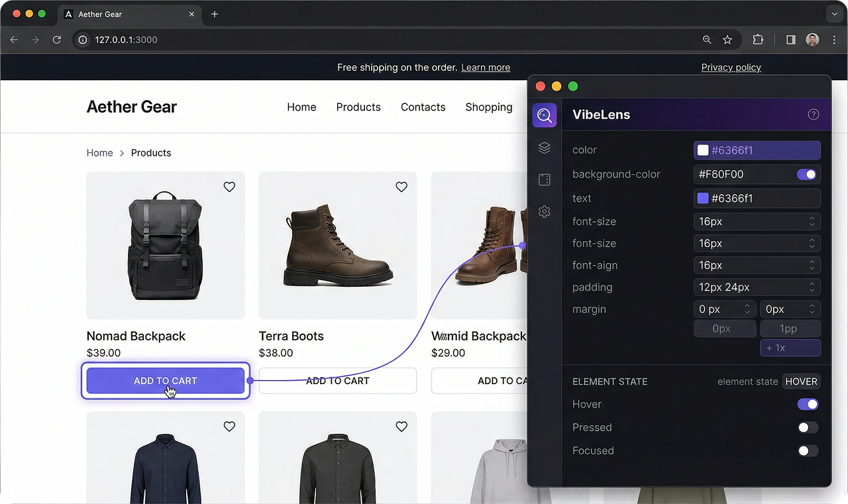Screen dimensions: 848x504
Task: Add Terra Boots to the cart
Action: tap(338, 381)
